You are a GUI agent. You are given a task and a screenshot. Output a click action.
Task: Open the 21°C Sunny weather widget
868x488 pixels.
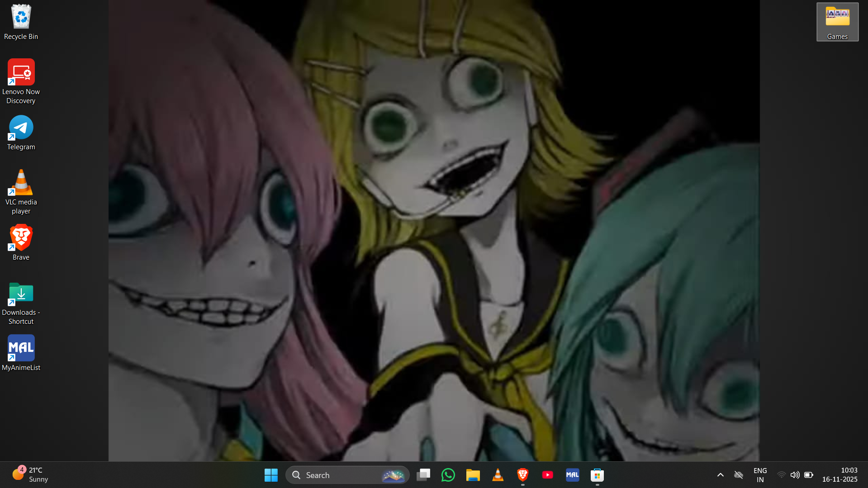tap(30, 475)
